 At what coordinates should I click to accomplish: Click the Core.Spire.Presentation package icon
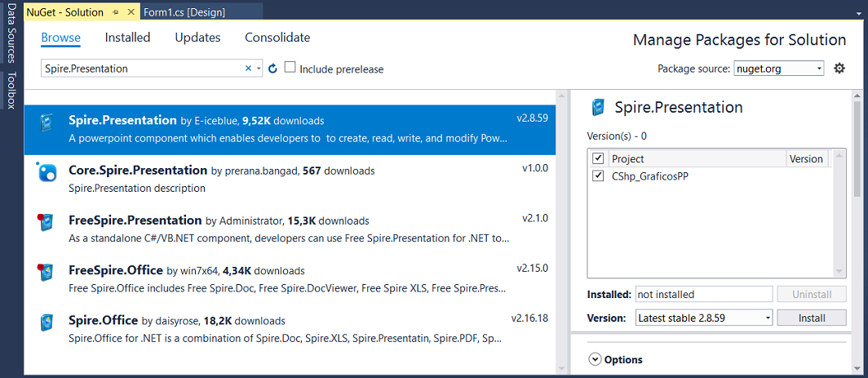[46, 172]
